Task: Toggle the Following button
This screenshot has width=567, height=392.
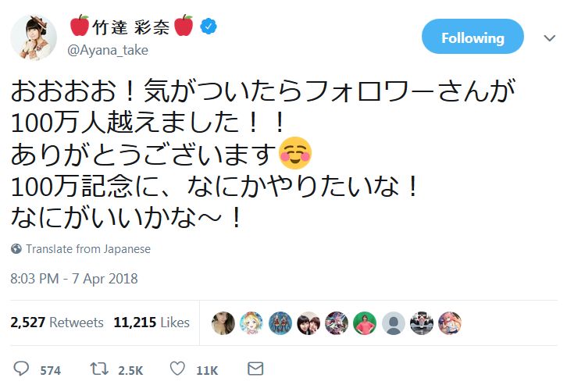Action: pos(472,37)
